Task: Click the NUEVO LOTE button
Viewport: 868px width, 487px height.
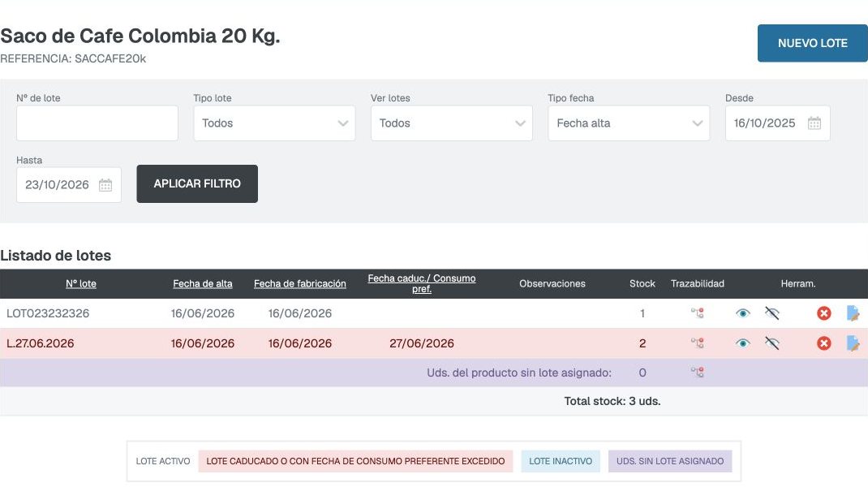Action: click(x=812, y=43)
